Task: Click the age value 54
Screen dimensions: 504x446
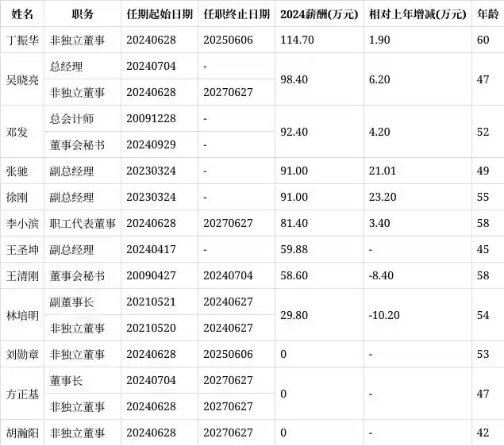Action: click(x=483, y=315)
